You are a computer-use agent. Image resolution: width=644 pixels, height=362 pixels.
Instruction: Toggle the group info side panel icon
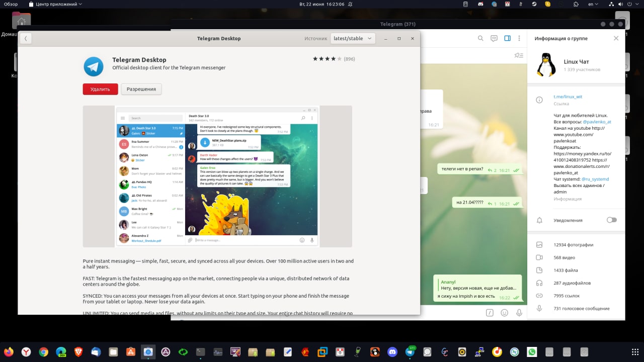click(507, 38)
